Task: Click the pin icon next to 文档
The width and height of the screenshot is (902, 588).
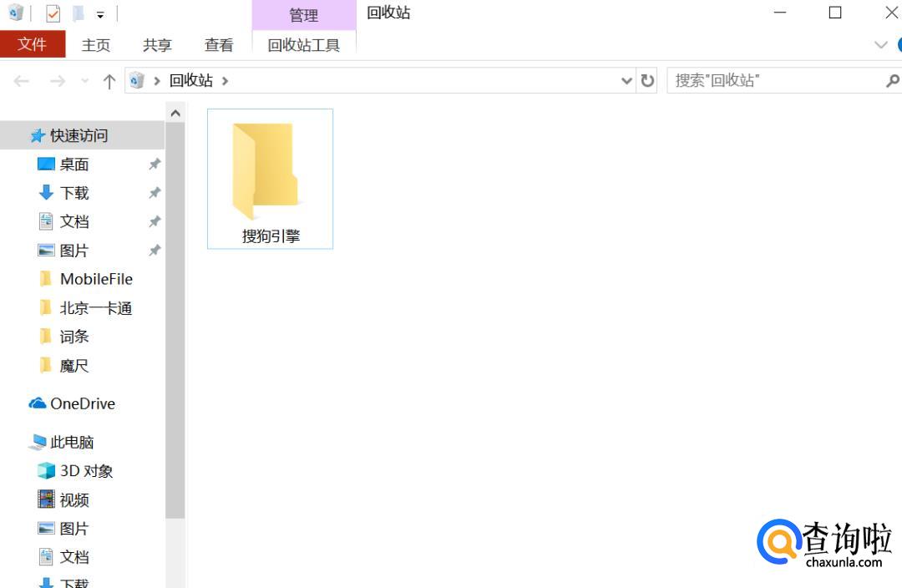Action: point(155,221)
